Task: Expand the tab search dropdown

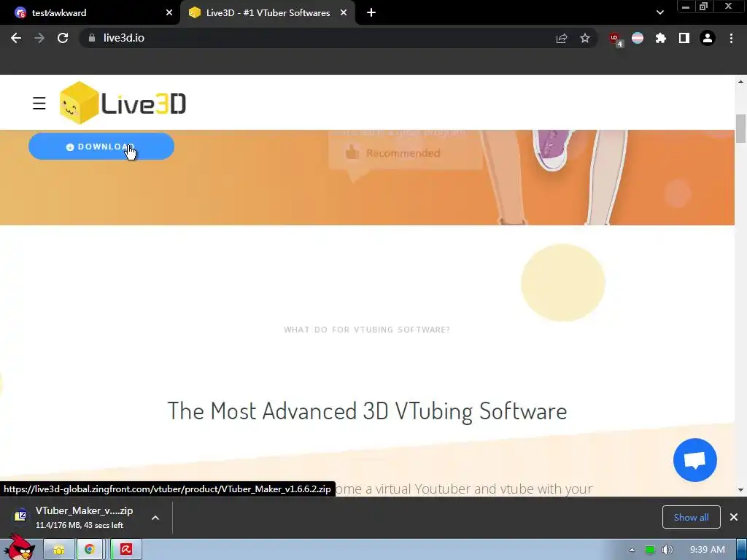Action: [659, 13]
